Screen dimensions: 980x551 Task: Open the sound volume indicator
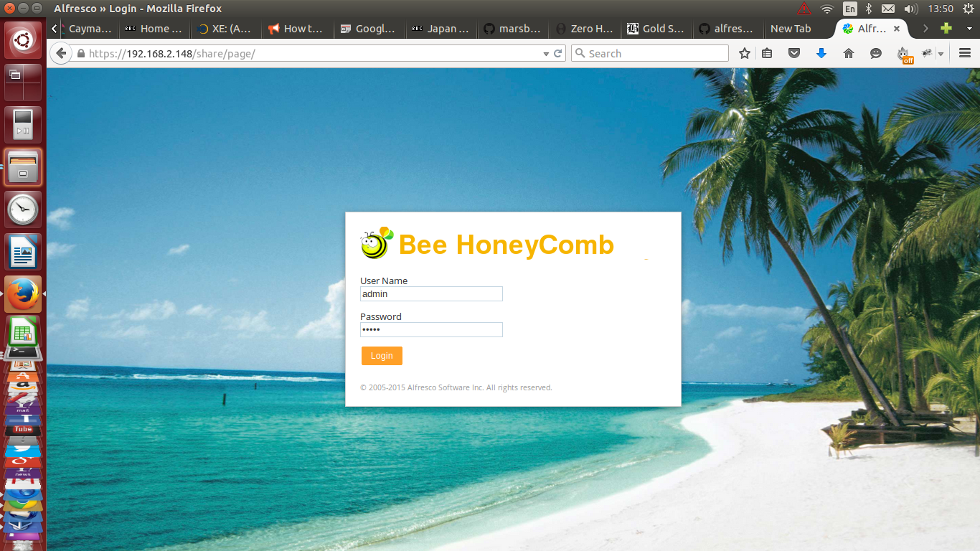point(910,9)
